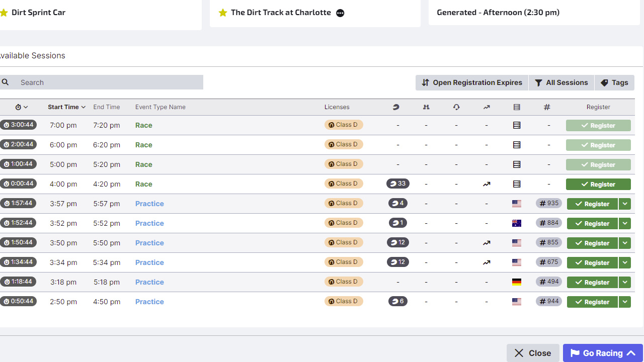The height and width of the screenshot is (362, 644).
Task: Click the hashtag column header icon
Action: (547, 107)
